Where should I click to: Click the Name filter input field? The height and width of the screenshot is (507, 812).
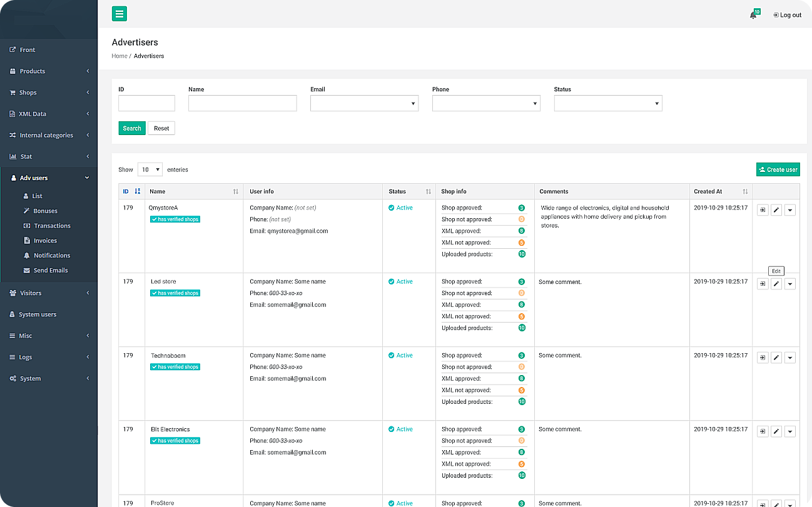click(242, 103)
